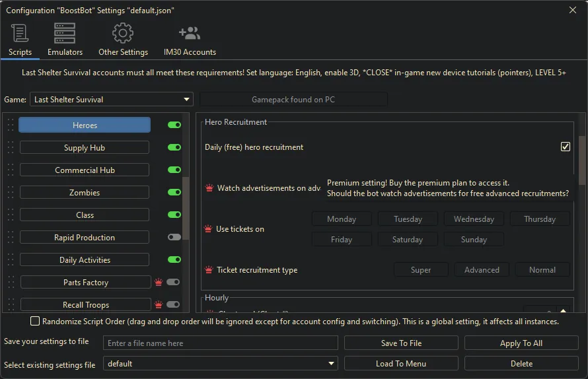Switch to the Emulators tab
588x379 pixels.
point(65,40)
